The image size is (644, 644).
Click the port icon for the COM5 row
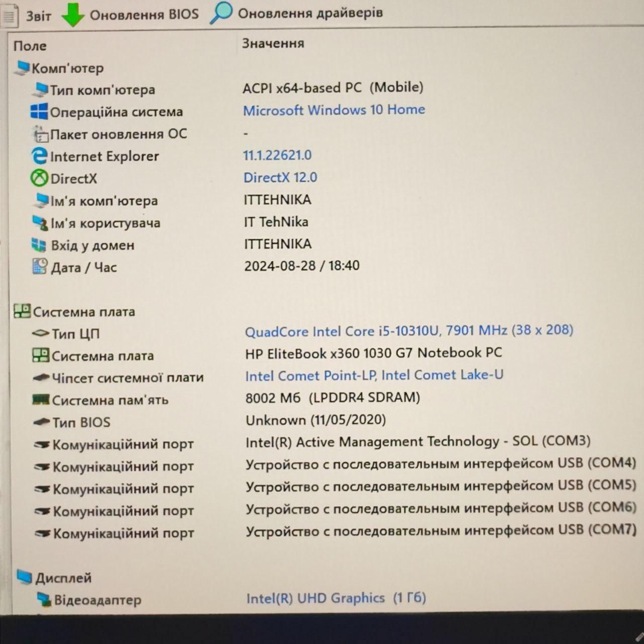click(x=43, y=489)
